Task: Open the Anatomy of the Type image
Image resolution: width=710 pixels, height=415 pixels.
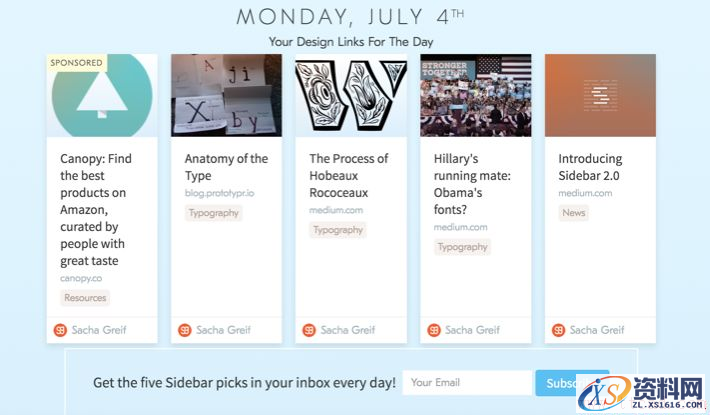Action: 226,95
